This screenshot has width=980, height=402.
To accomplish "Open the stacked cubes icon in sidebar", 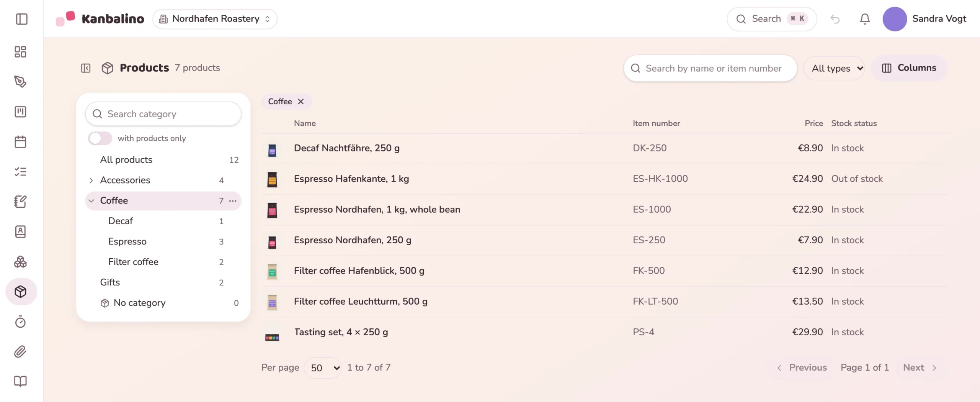I will click(x=20, y=262).
